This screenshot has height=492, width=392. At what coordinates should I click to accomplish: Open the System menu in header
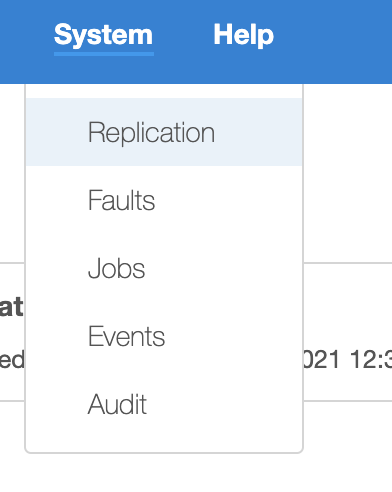[x=104, y=35]
